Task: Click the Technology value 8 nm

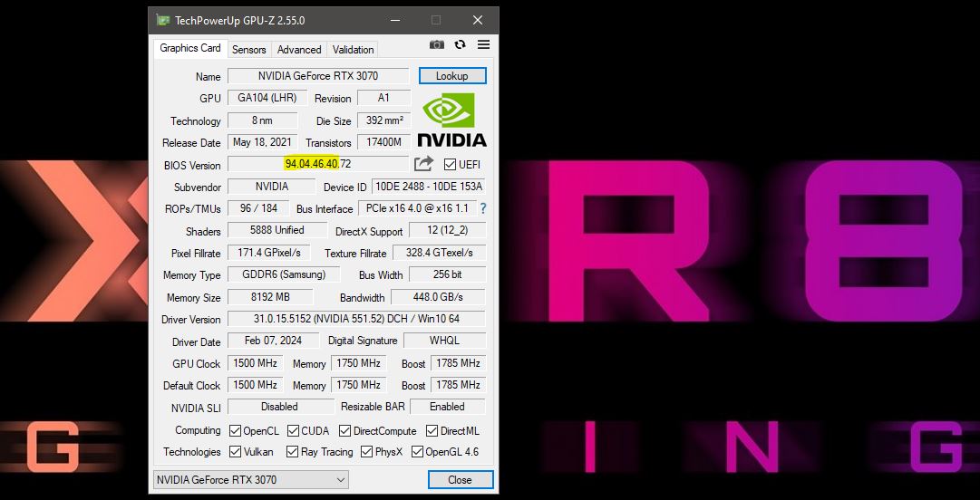Action: [x=263, y=120]
